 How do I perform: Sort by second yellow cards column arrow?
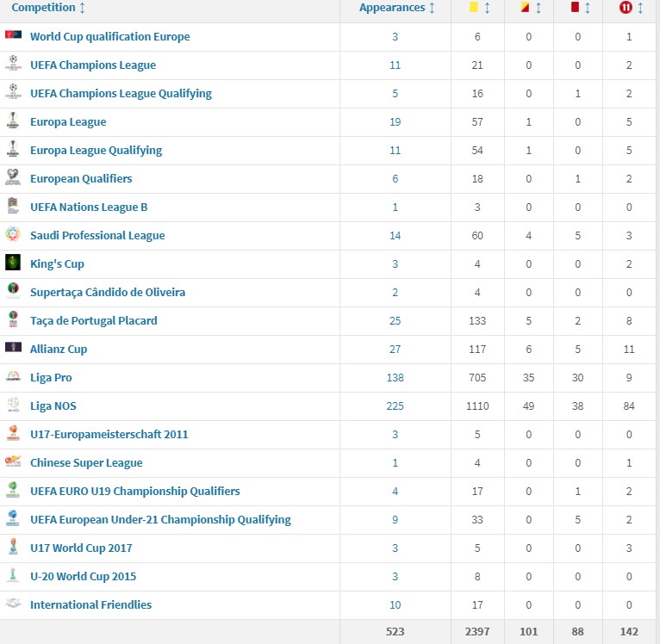[x=539, y=8]
